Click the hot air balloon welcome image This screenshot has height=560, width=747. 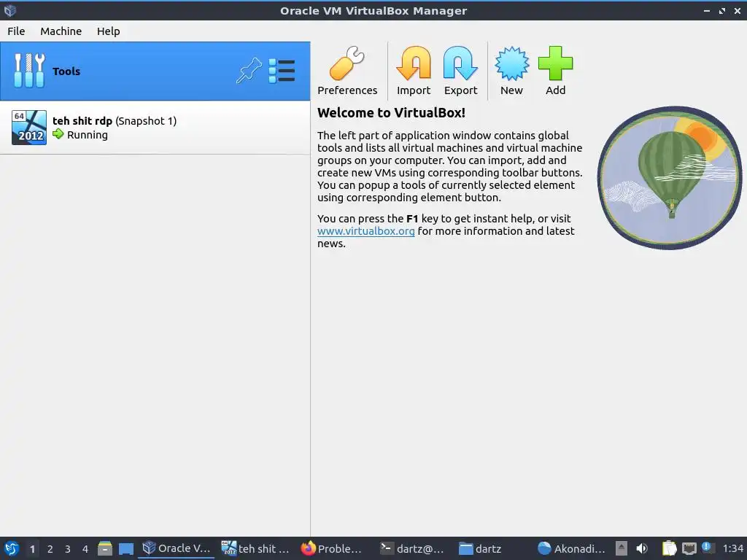pos(670,178)
